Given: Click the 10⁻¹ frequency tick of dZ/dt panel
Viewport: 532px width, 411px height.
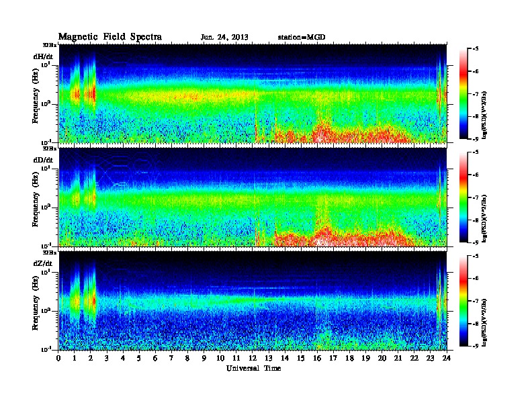Looking at the screenshot, I should pyautogui.click(x=46, y=349).
